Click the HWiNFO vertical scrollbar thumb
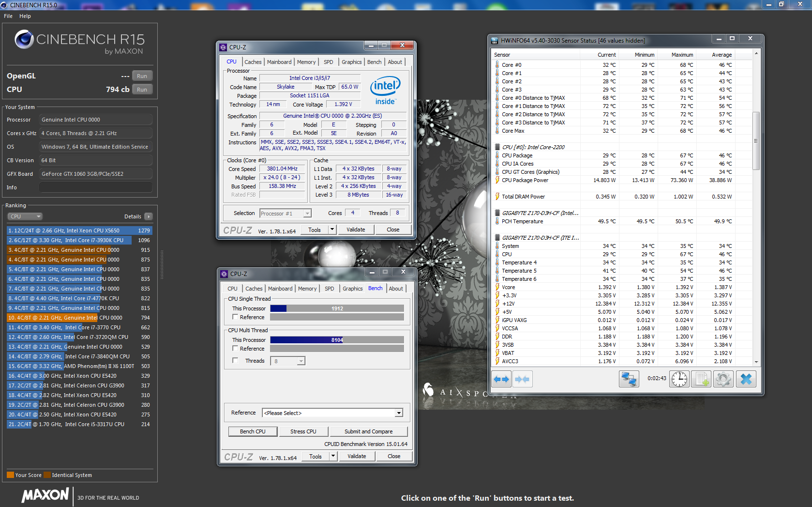This screenshot has width=812, height=507. coord(756,141)
